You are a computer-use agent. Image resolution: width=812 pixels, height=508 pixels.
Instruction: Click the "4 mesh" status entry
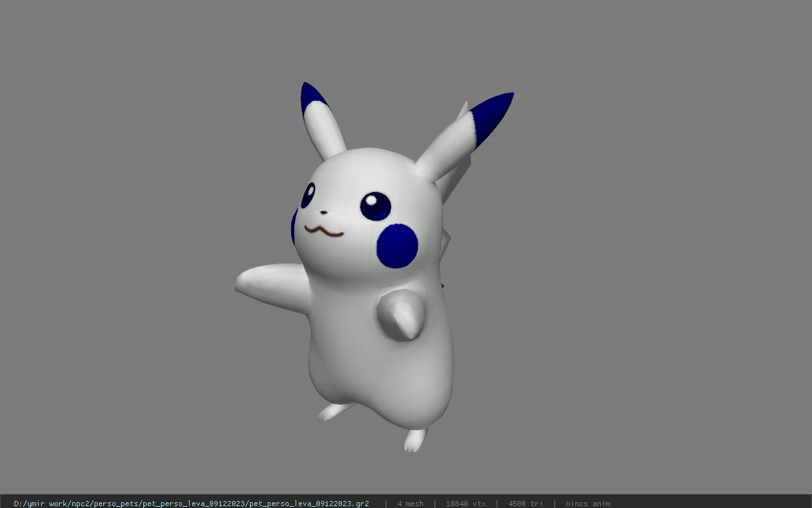pyautogui.click(x=410, y=504)
